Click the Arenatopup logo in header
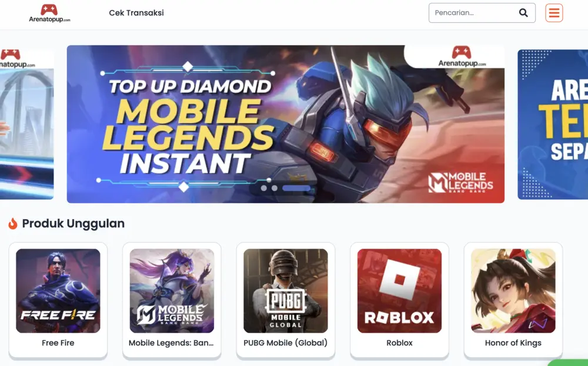 tap(49, 13)
